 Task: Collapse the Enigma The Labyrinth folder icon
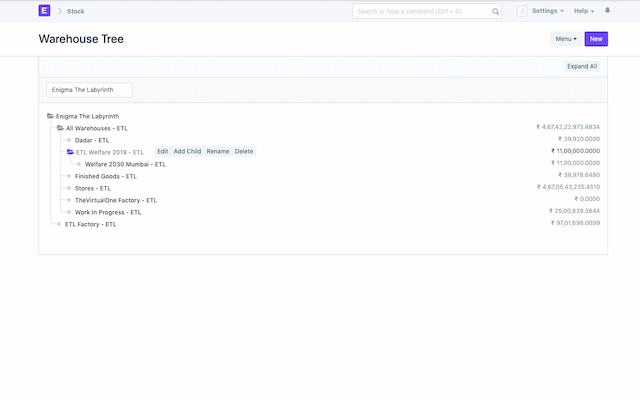pyautogui.click(x=50, y=116)
